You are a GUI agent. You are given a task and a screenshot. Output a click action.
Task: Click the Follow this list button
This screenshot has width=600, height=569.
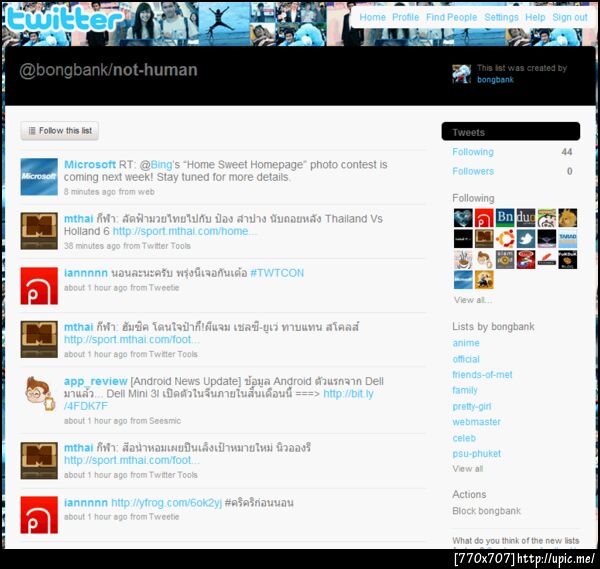pos(60,131)
